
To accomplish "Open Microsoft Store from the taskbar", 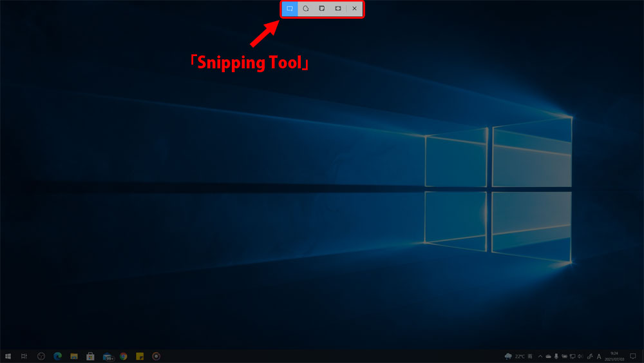I will coord(90,357).
